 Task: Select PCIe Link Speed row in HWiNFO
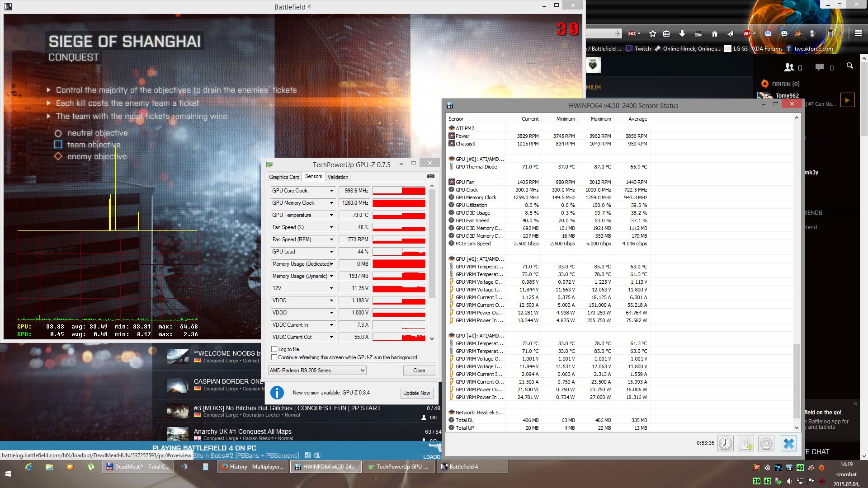coord(548,244)
